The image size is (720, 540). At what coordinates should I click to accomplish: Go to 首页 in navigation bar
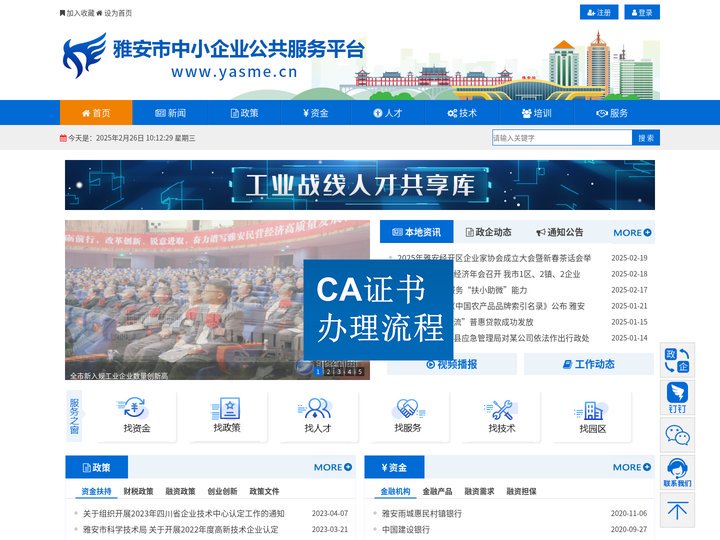(x=96, y=113)
